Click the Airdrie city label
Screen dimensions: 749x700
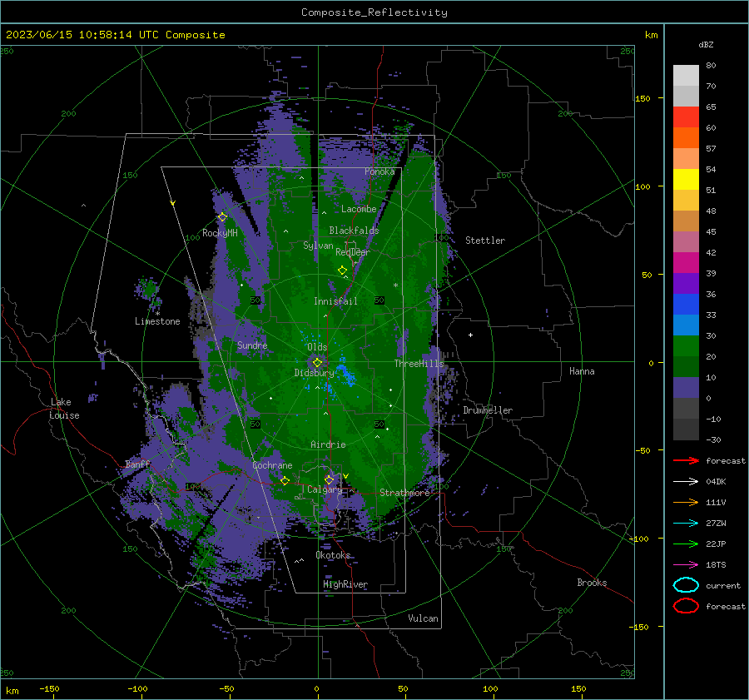coord(328,444)
